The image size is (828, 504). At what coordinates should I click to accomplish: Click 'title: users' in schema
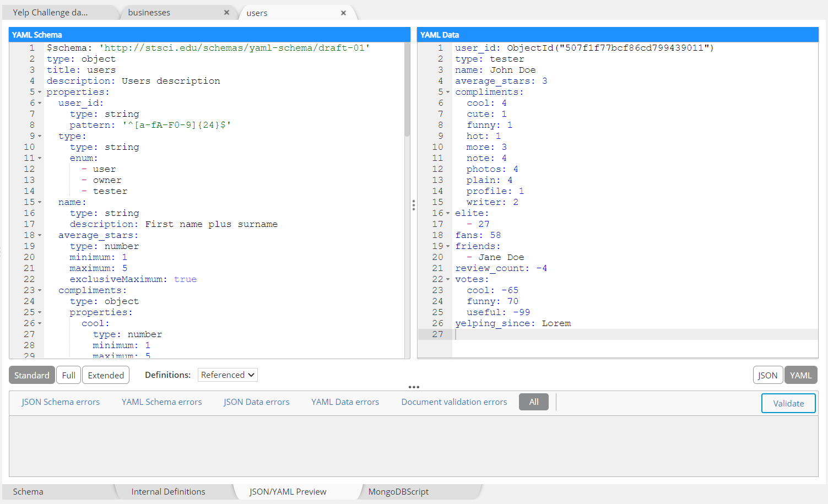81,70
